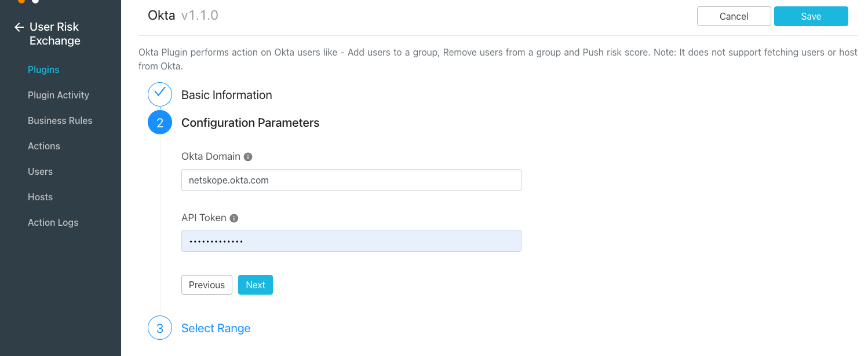Click the Cancel button
This screenshot has height=356, width=868.
[734, 16]
